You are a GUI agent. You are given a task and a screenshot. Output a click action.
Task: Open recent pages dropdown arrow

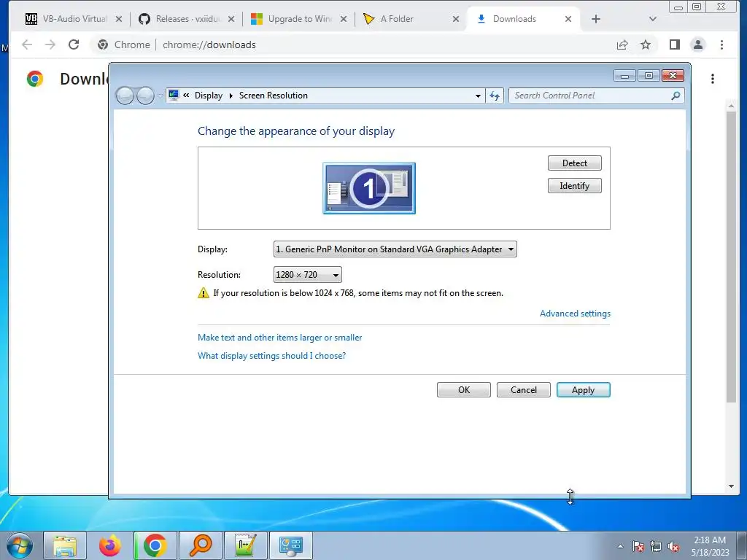[x=160, y=96]
